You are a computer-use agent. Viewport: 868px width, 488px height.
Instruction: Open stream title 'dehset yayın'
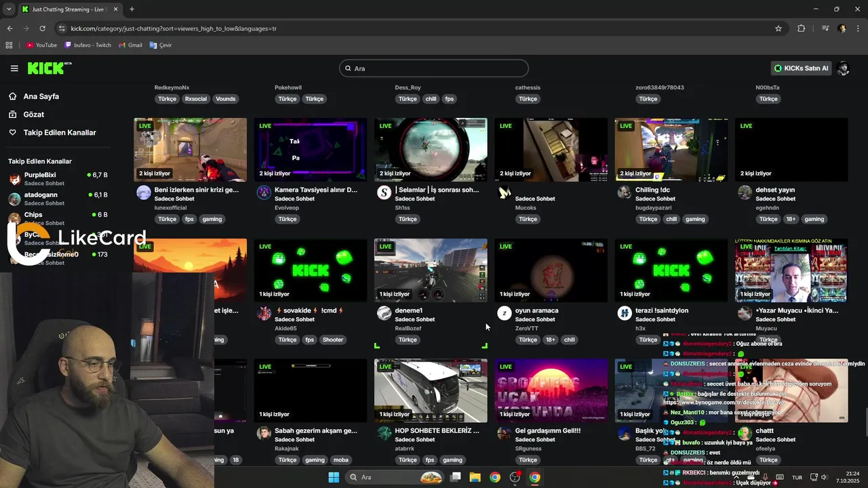775,190
